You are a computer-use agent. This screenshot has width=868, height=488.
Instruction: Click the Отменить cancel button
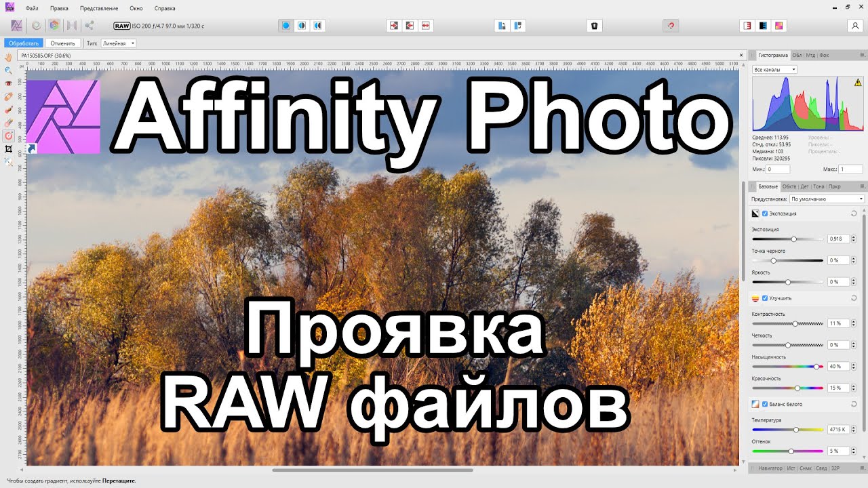(x=62, y=43)
